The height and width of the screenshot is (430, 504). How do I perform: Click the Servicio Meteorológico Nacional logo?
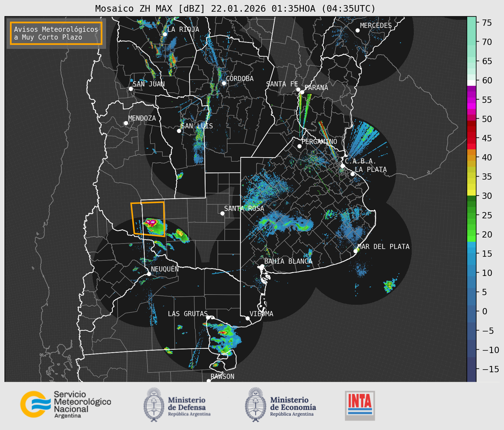(66, 404)
